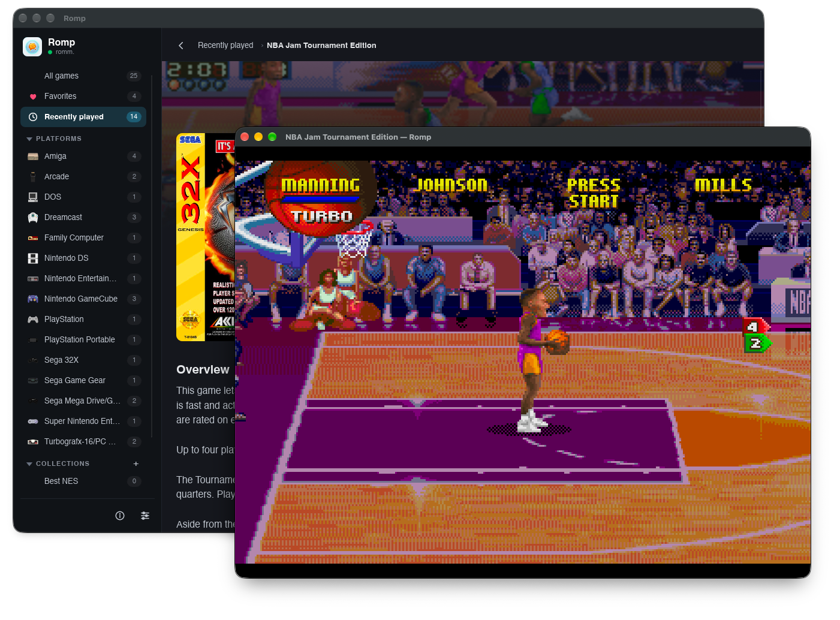Click the All games count badge 25
Image resolution: width=840 pixels, height=620 pixels.
click(x=134, y=76)
